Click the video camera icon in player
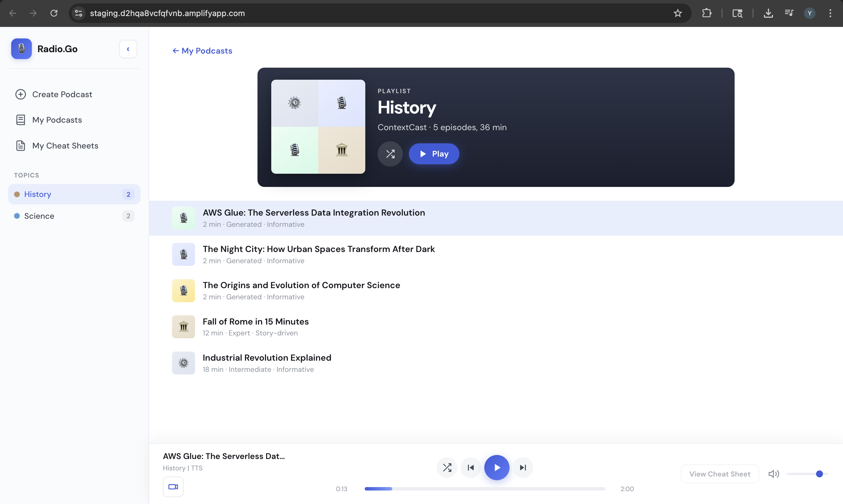Viewport: 843px width, 504px height. (x=173, y=487)
